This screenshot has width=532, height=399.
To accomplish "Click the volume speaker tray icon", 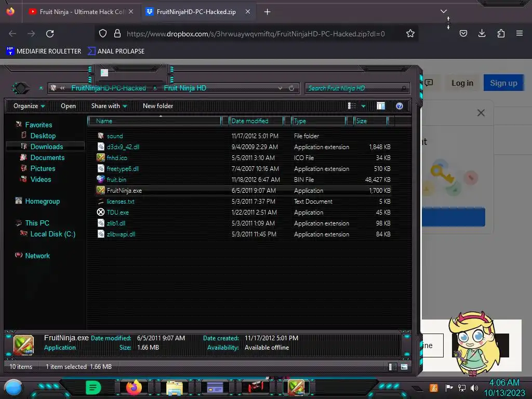I will pyautogui.click(x=474, y=388).
